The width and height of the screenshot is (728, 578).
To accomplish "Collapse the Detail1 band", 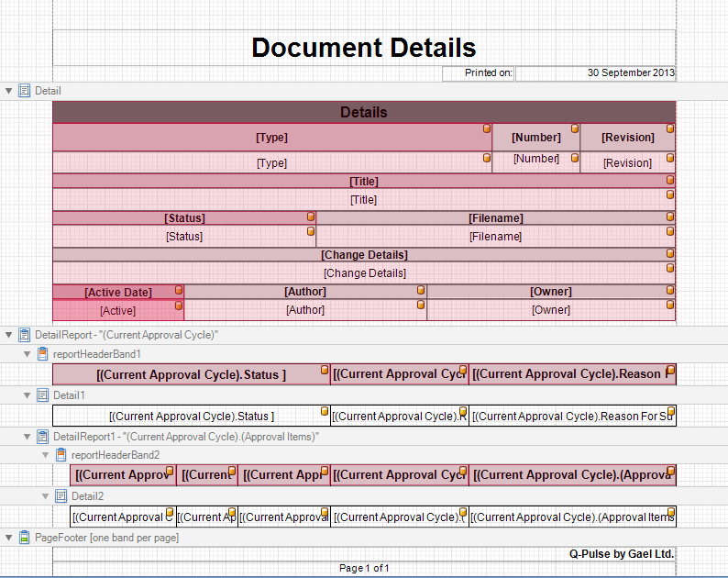I will tap(27, 395).
